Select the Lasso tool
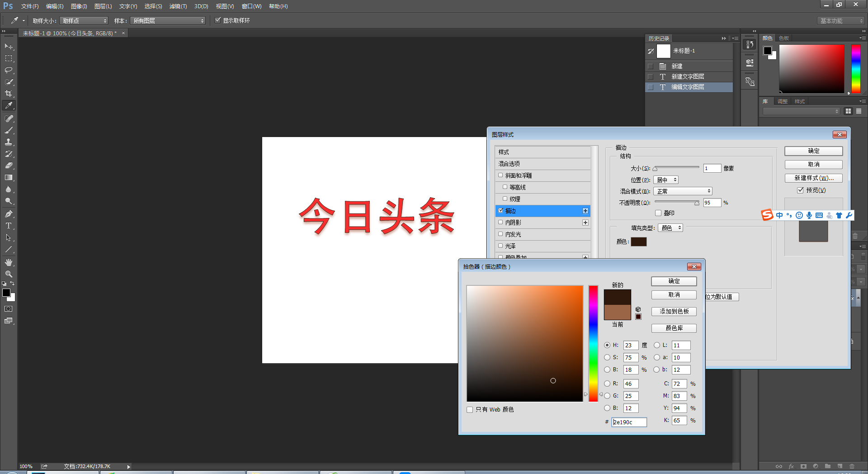Viewport: 868px width, 474px height. (9, 70)
